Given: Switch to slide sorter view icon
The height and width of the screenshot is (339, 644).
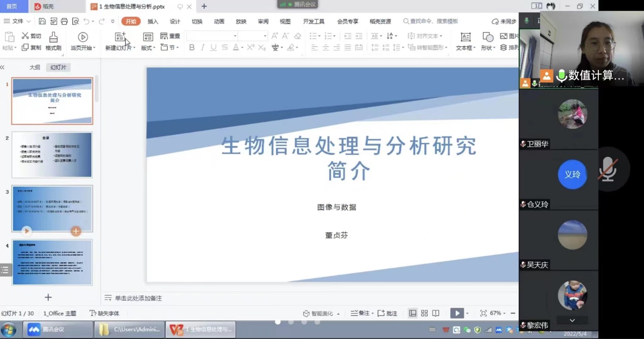Looking at the screenshot, I should click(424, 313).
